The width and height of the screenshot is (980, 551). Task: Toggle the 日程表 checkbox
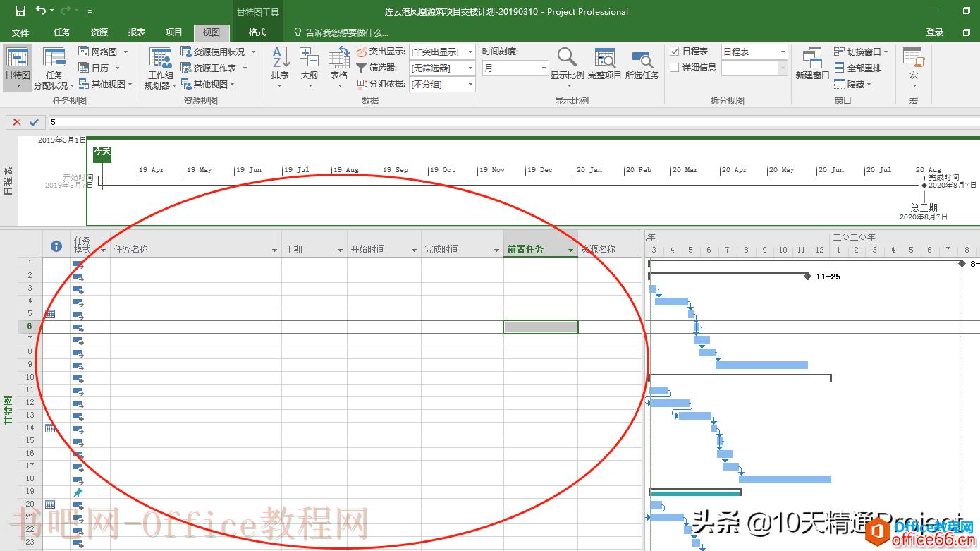click(675, 52)
